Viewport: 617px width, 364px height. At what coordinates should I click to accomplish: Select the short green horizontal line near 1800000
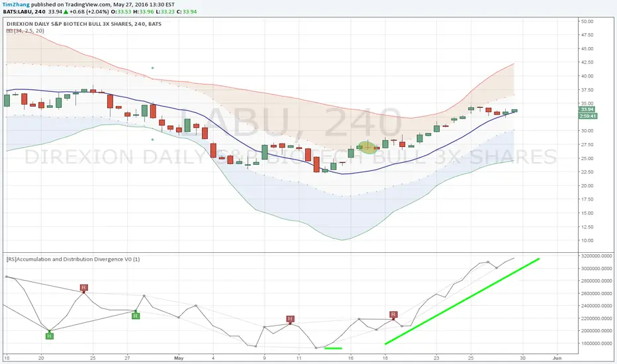click(333, 348)
